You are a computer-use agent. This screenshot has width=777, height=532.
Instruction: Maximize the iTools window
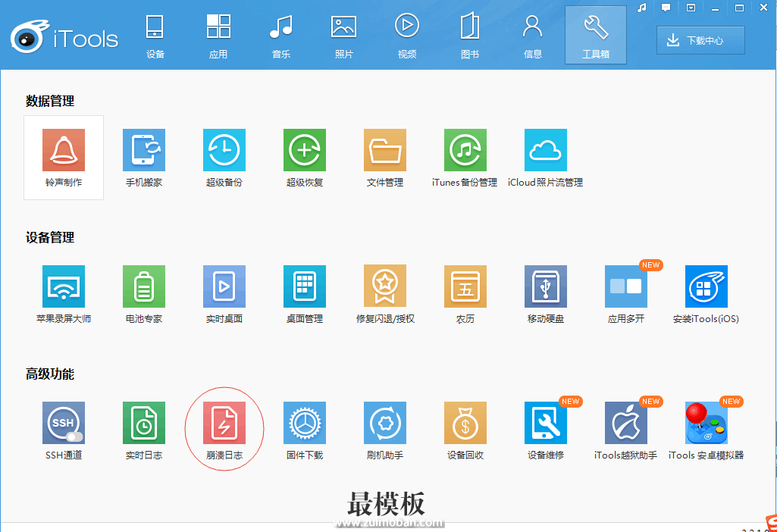click(x=739, y=8)
